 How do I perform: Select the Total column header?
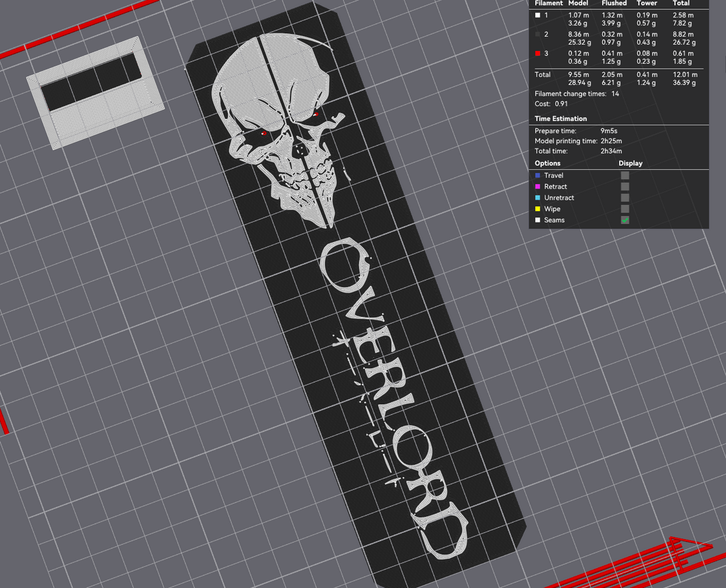tap(681, 4)
